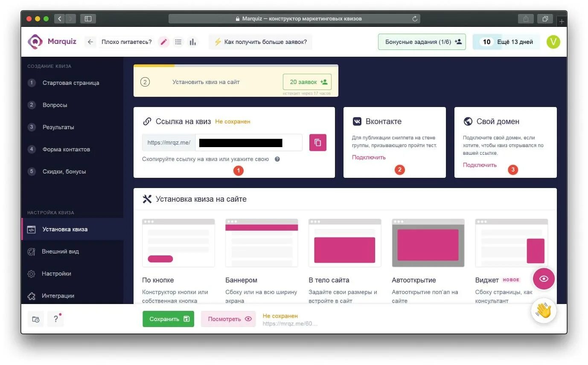Open 'Бонусные задания (1/6)' button
The image size is (588, 365).
422,42
